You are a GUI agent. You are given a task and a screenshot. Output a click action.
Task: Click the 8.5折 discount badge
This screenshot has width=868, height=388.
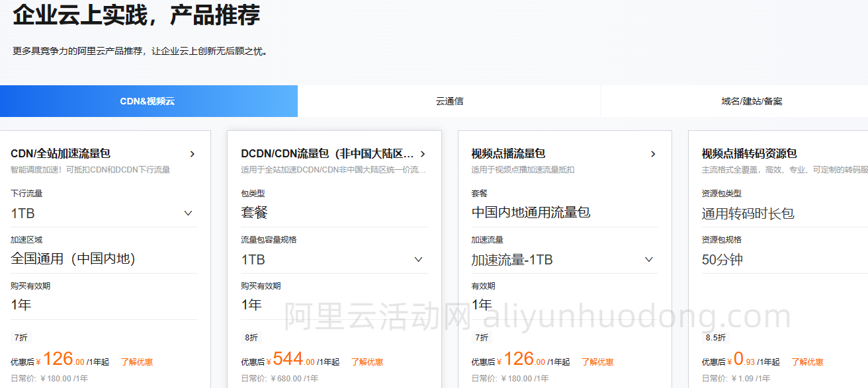click(x=715, y=337)
